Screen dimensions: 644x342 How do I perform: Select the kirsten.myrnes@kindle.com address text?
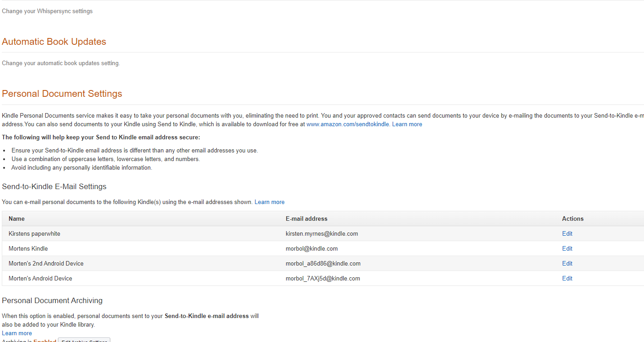[322, 233]
